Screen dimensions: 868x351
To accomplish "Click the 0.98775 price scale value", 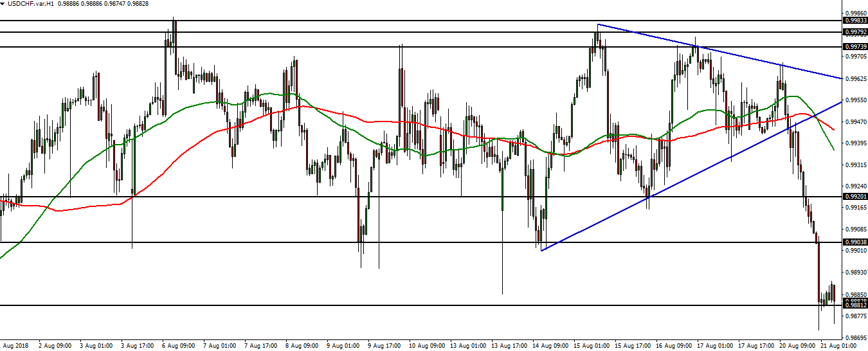I will click(x=857, y=316).
